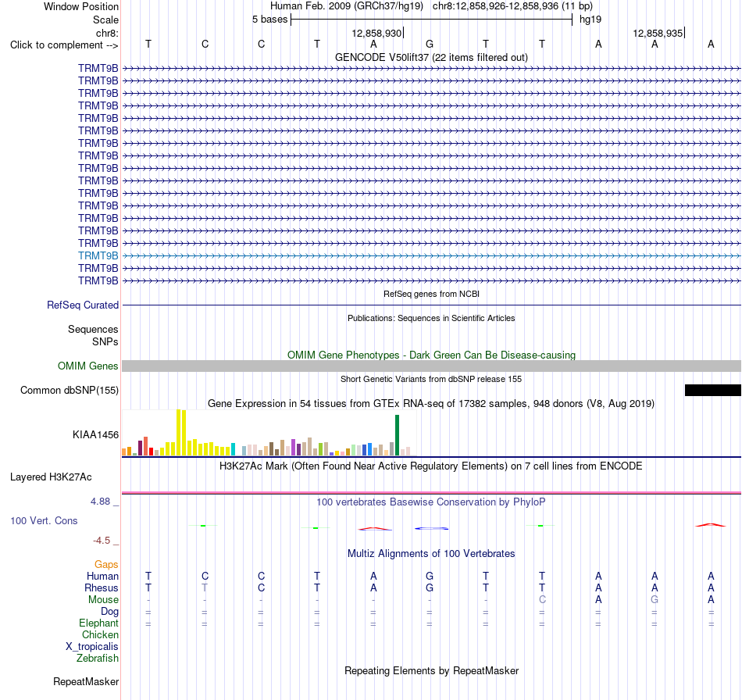This screenshot has height=700, width=742.
Task: Click the SNPs publications sub-track label
Action: point(105,341)
